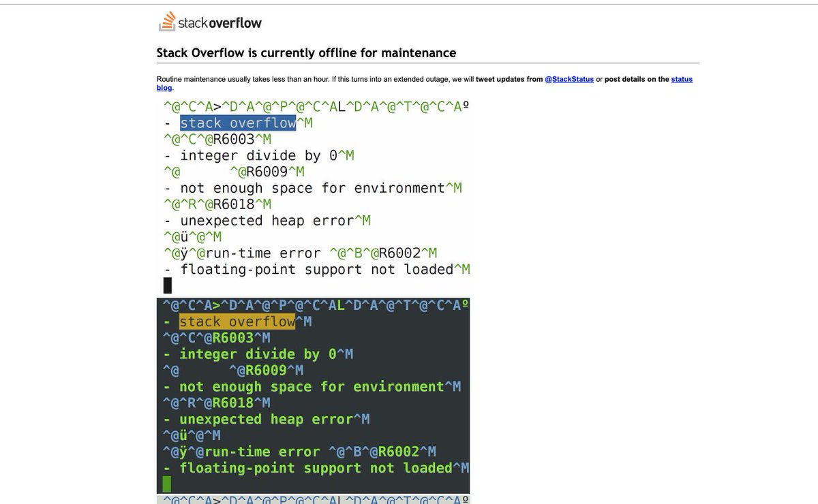This screenshot has width=818, height=504.
Task: Open the @StackStatus Twitter link
Action: point(569,80)
